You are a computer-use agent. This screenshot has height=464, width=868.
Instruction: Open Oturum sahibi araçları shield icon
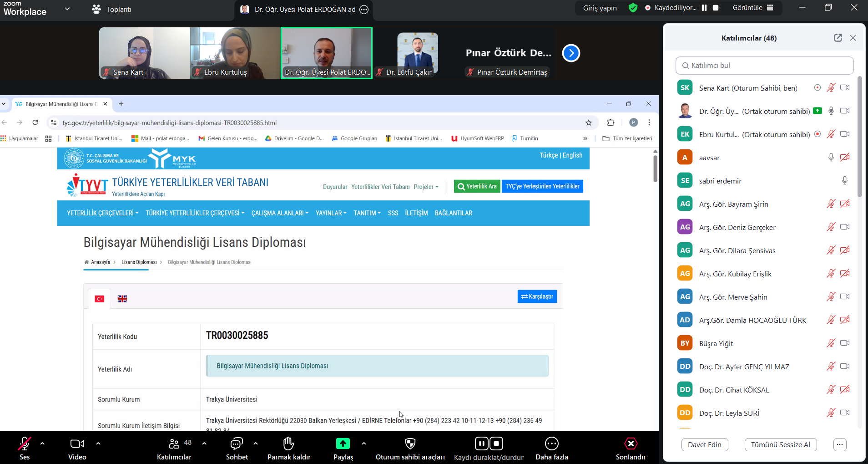point(410,444)
